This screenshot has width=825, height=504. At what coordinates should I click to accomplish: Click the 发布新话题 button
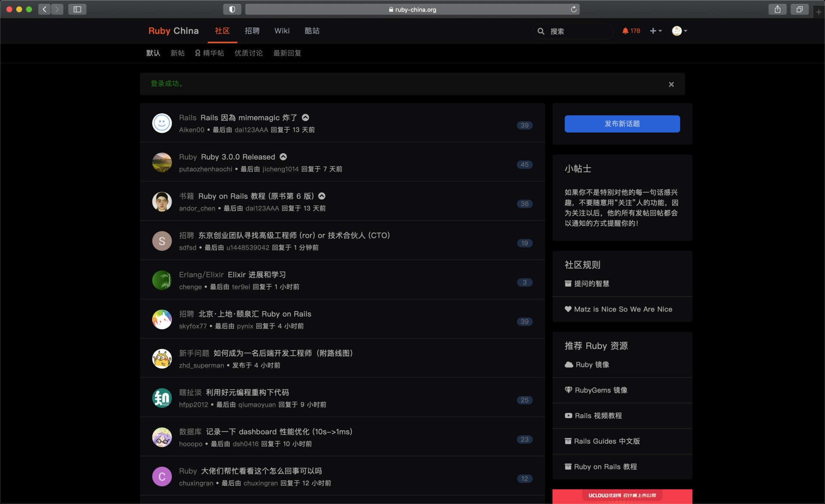click(622, 124)
